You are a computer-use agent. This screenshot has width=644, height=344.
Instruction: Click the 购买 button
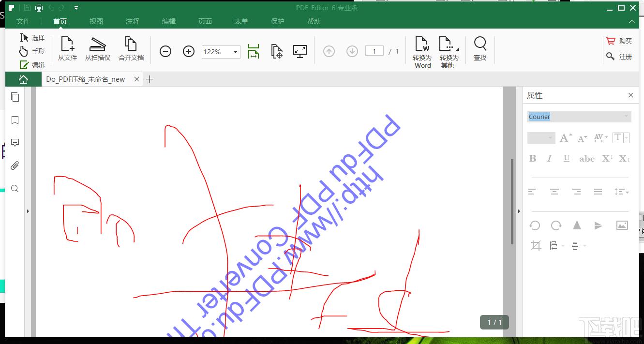[x=619, y=41]
